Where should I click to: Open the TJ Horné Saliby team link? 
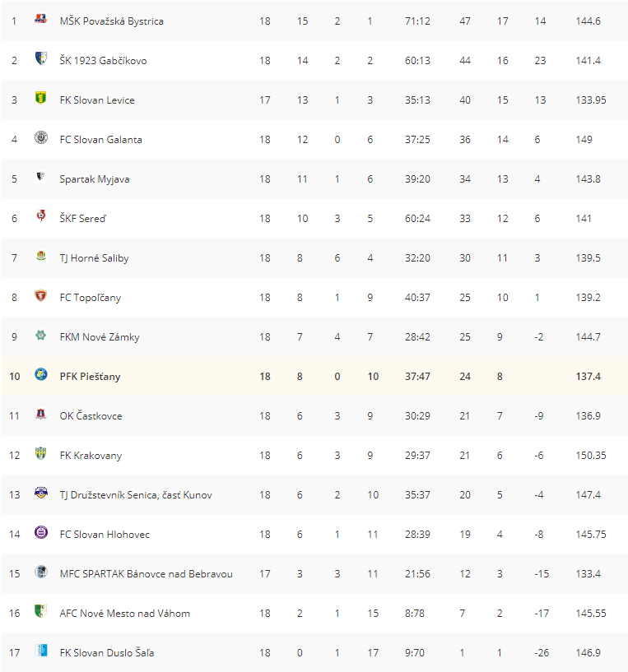tap(94, 257)
